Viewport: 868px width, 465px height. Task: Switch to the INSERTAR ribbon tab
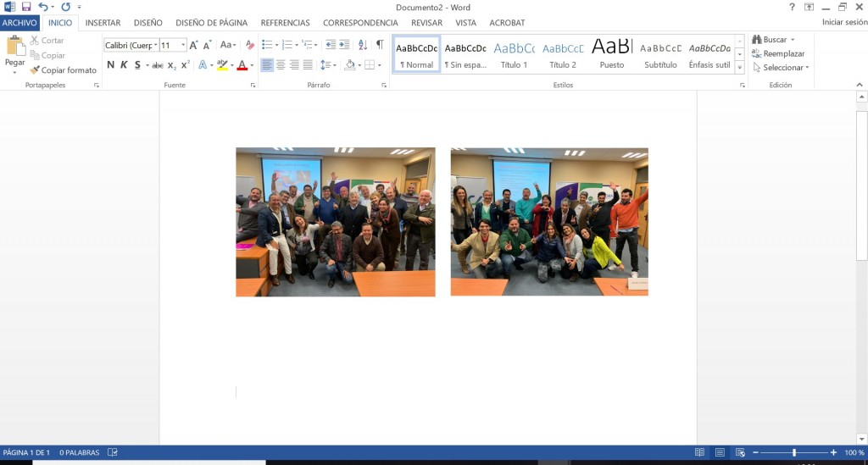click(x=103, y=23)
